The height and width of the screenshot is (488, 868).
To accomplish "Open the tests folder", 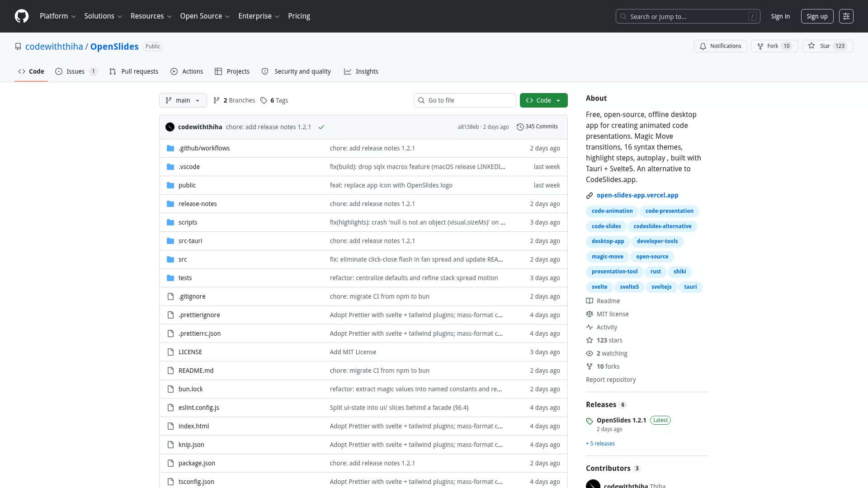I will (x=185, y=278).
